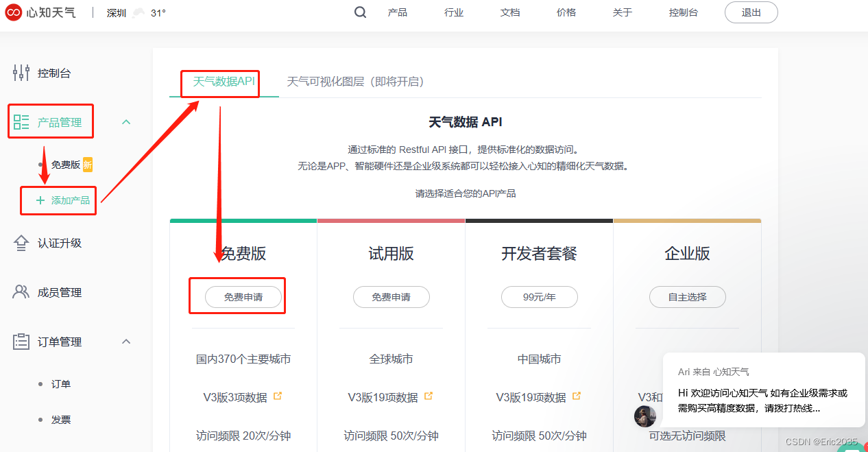Click the 深圳 city label in header

pos(117,13)
